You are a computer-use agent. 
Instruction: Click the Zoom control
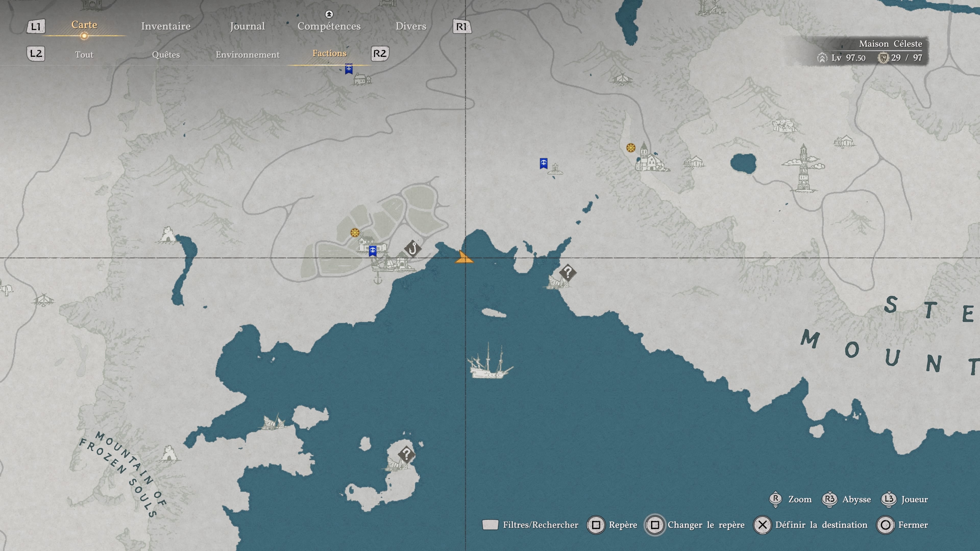click(x=790, y=499)
